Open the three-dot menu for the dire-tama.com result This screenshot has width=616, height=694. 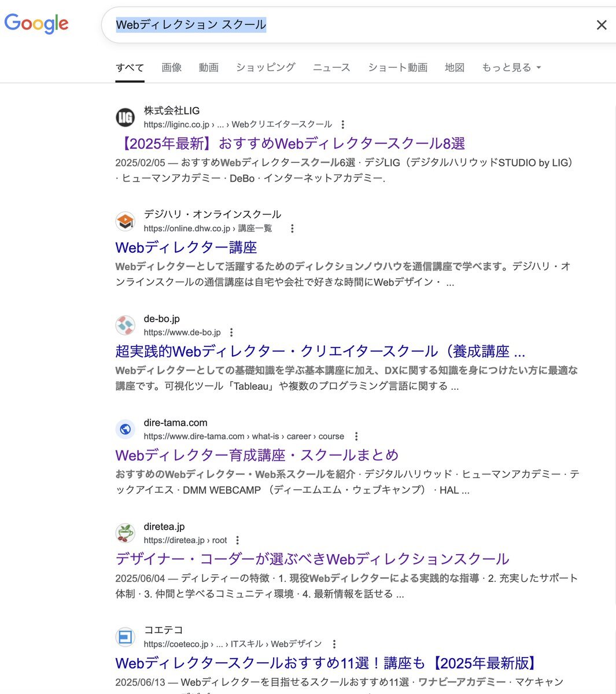click(356, 437)
